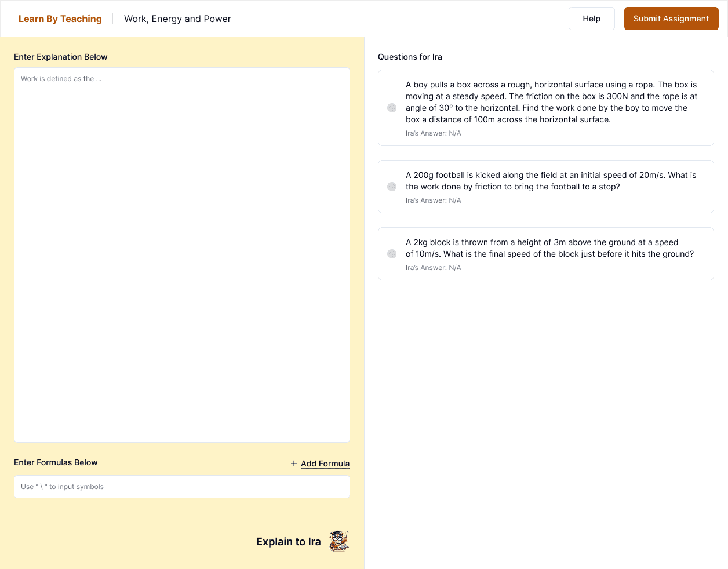The image size is (728, 569).
Task: Click the Work, Energy and Power title
Action: click(177, 19)
